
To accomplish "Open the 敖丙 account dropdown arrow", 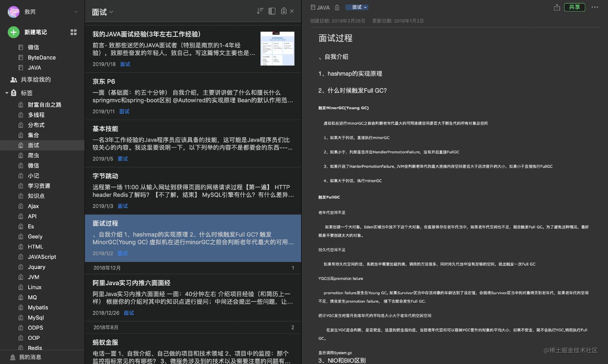I will [x=76, y=12].
